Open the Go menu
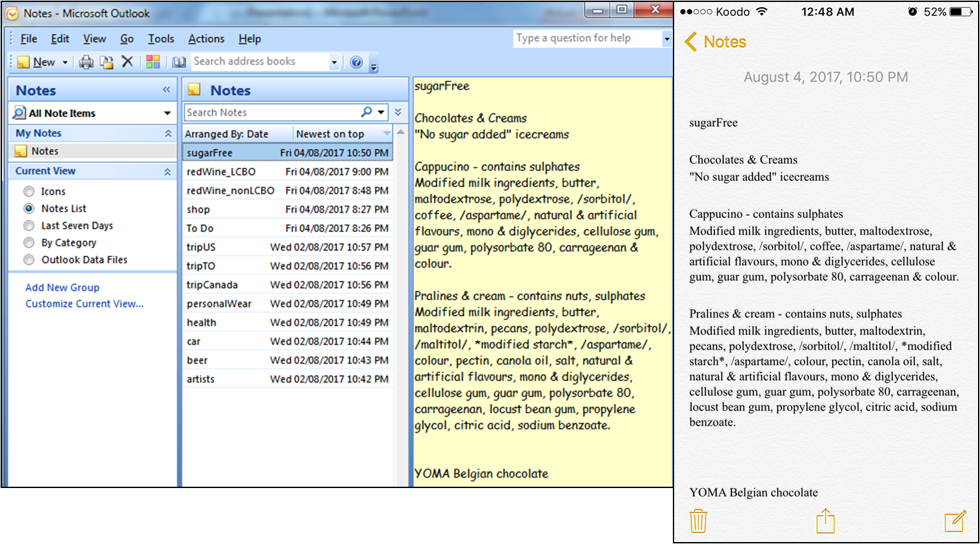The height and width of the screenshot is (544, 980). (127, 39)
